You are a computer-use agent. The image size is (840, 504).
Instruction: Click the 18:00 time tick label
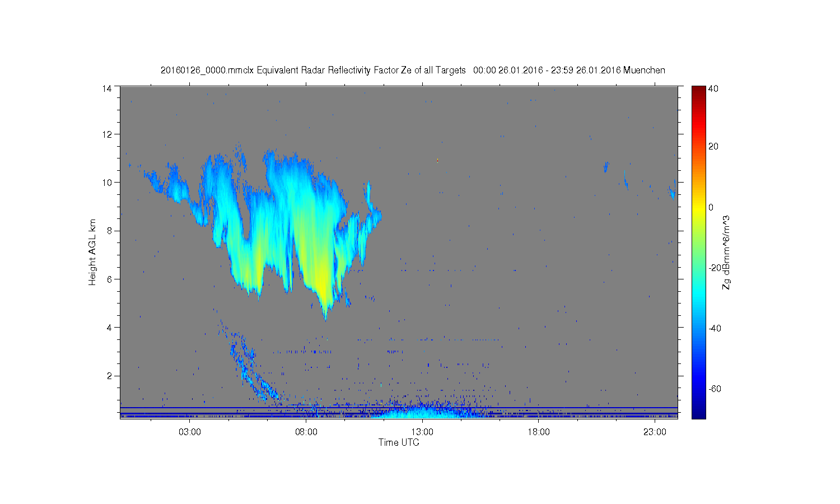click(x=539, y=432)
